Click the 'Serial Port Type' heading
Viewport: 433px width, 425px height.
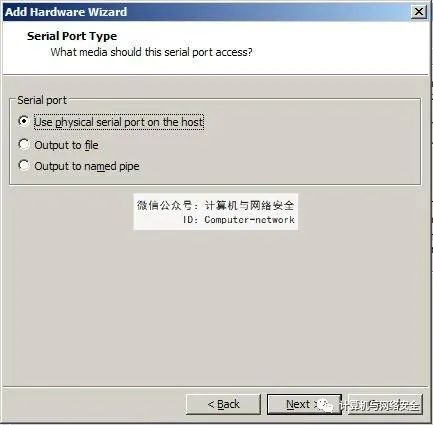[72, 36]
